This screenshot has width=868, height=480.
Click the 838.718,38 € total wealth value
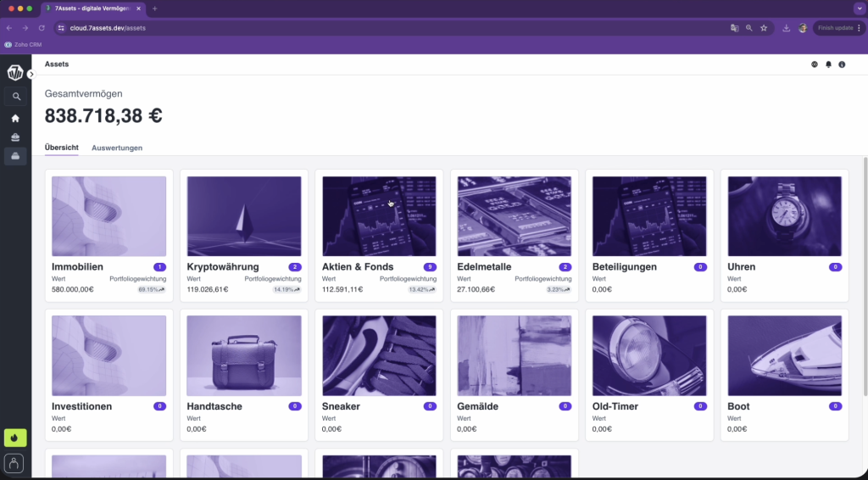coord(103,115)
